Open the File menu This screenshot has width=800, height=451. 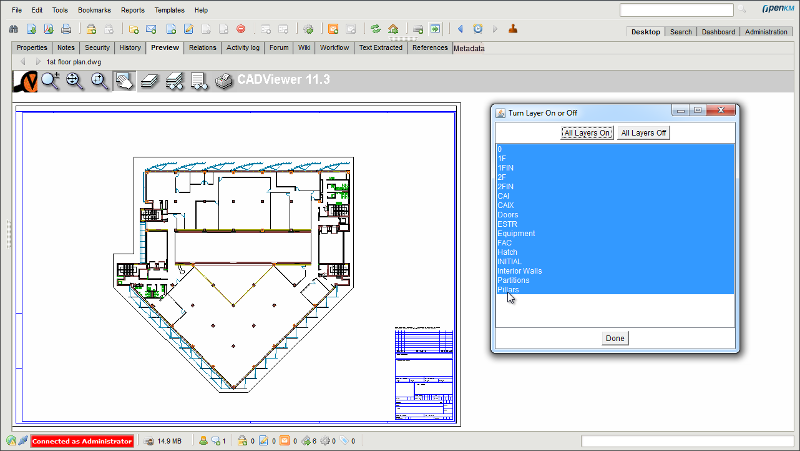pyautogui.click(x=17, y=10)
